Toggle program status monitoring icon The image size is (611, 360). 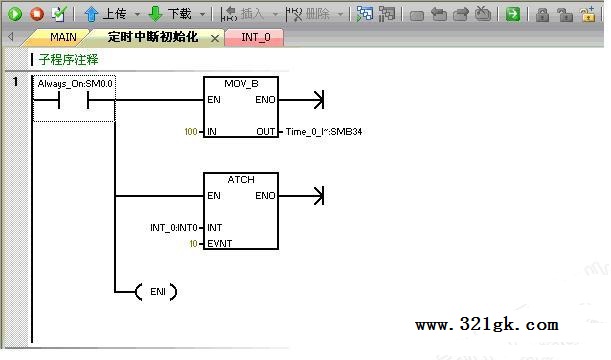[365, 14]
